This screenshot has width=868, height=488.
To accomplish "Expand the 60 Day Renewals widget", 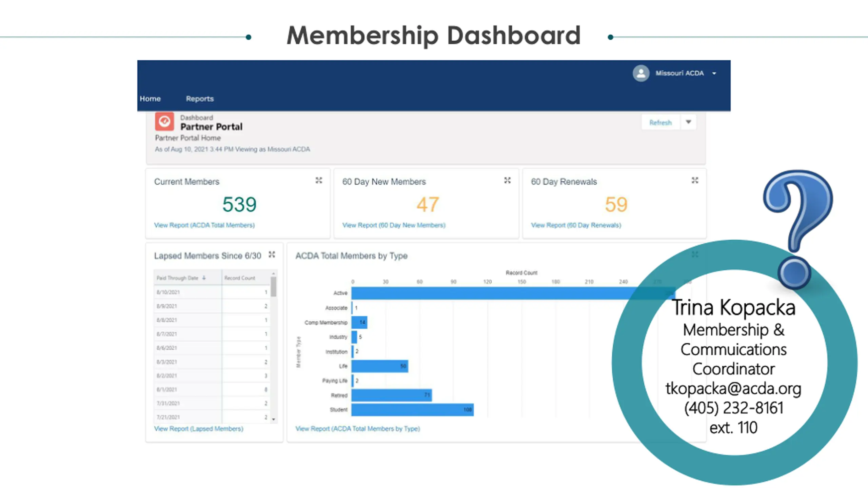I will click(695, 180).
